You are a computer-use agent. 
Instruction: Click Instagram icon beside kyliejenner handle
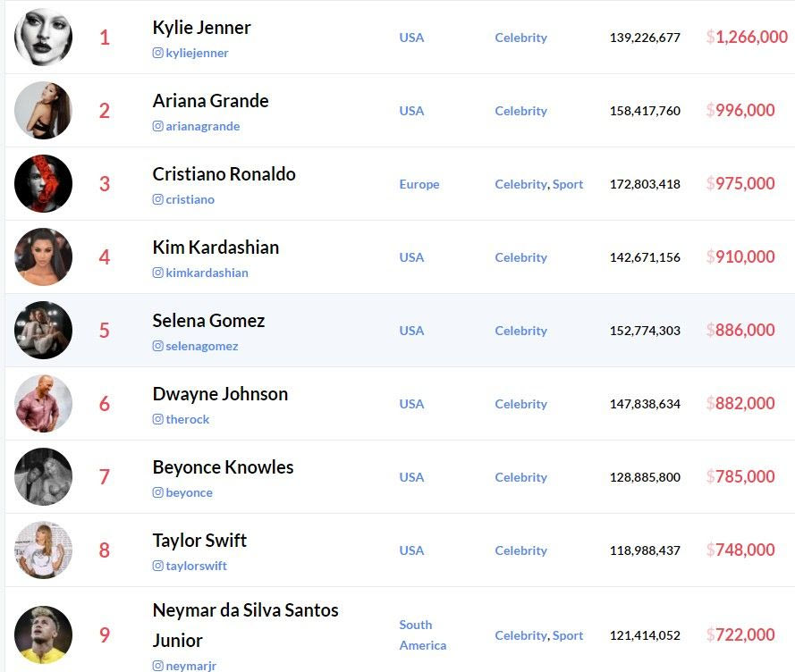[x=158, y=54]
